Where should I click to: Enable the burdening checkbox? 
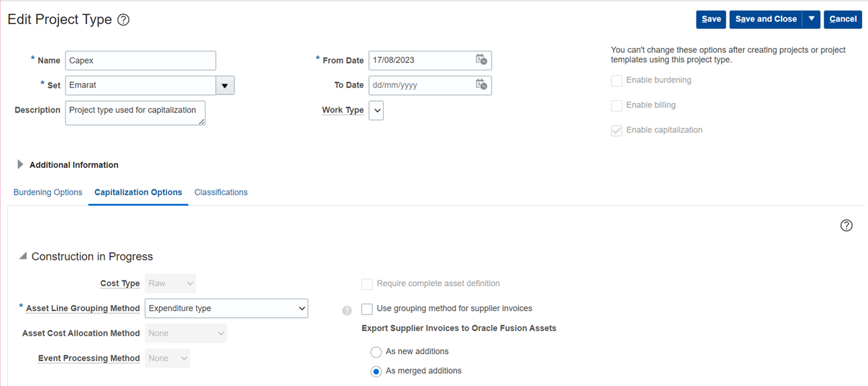point(616,80)
